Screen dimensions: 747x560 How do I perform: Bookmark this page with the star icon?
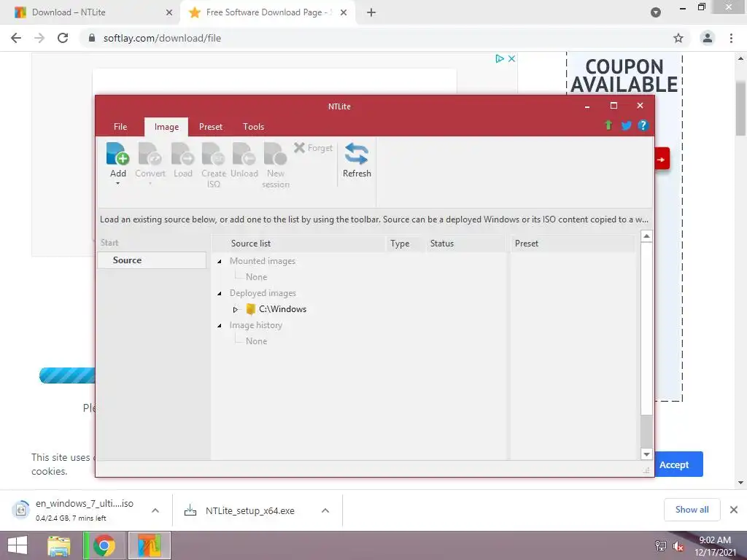point(678,38)
